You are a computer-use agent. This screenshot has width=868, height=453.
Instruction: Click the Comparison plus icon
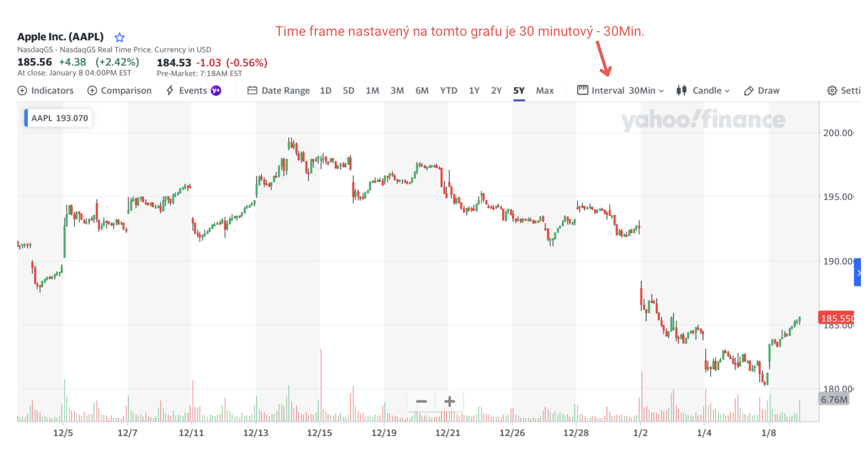click(92, 91)
